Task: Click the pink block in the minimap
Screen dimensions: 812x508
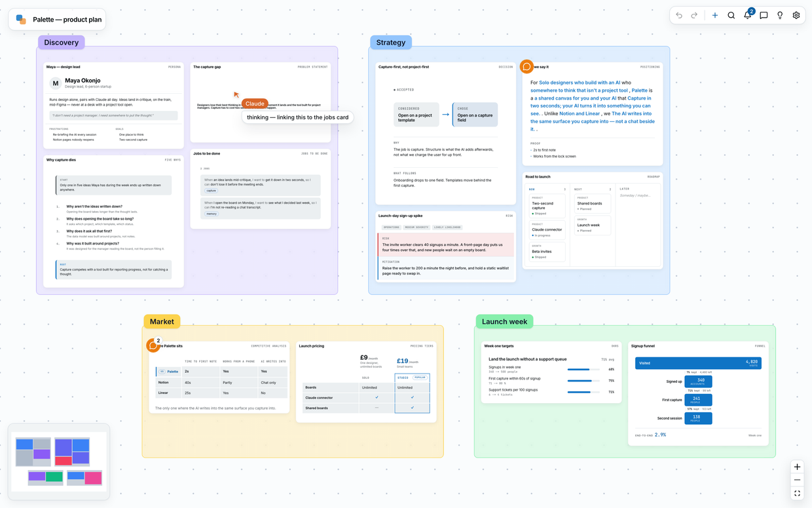Action: click(x=93, y=477)
